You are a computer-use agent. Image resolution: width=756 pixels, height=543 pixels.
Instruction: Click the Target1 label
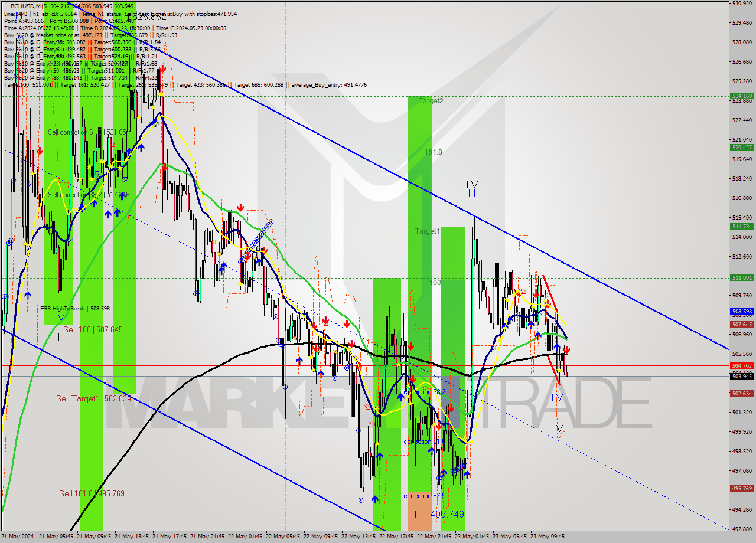[x=427, y=231]
